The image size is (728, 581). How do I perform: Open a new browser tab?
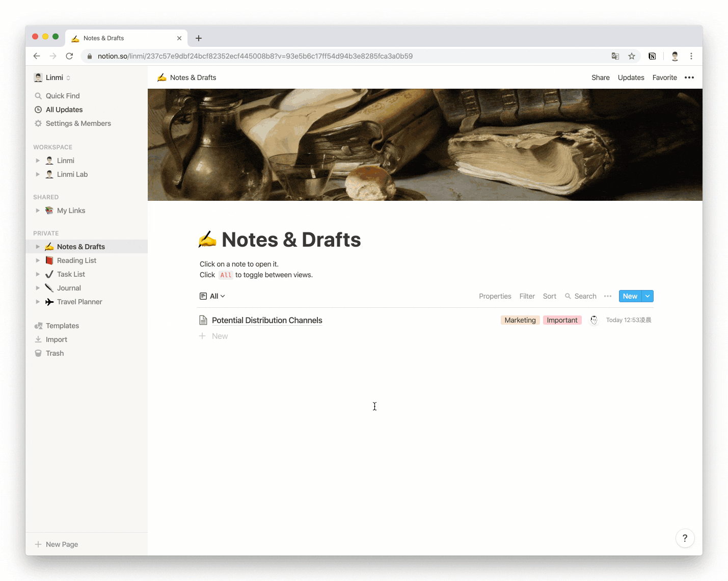[x=199, y=38]
